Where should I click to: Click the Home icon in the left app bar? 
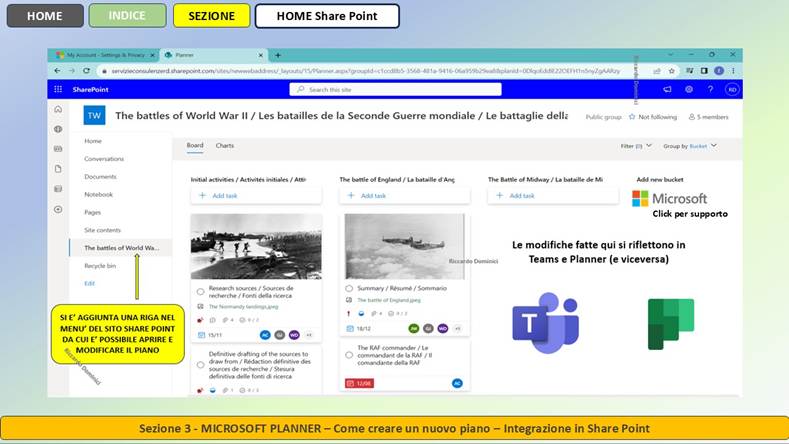pos(58,109)
